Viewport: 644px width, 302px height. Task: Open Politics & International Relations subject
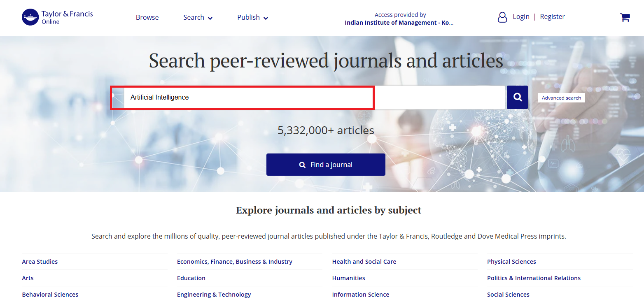tap(534, 278)
